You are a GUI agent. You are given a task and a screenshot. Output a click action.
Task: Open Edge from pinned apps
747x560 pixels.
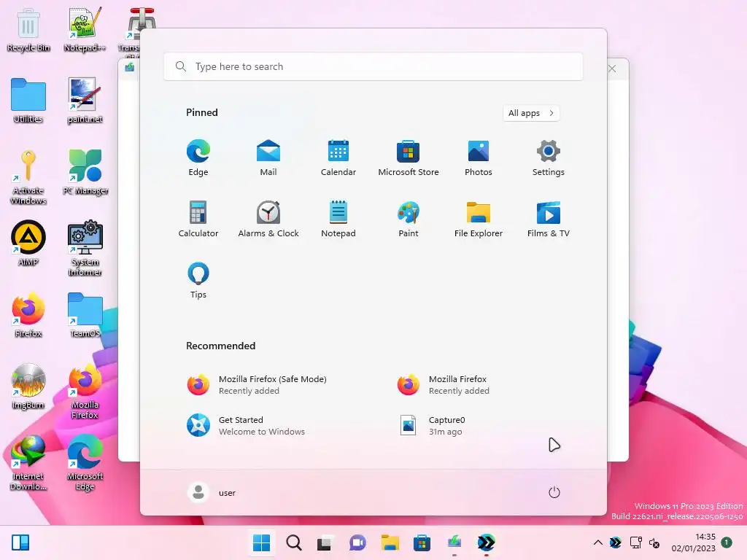pyautogui.click(x=198, y=158)
